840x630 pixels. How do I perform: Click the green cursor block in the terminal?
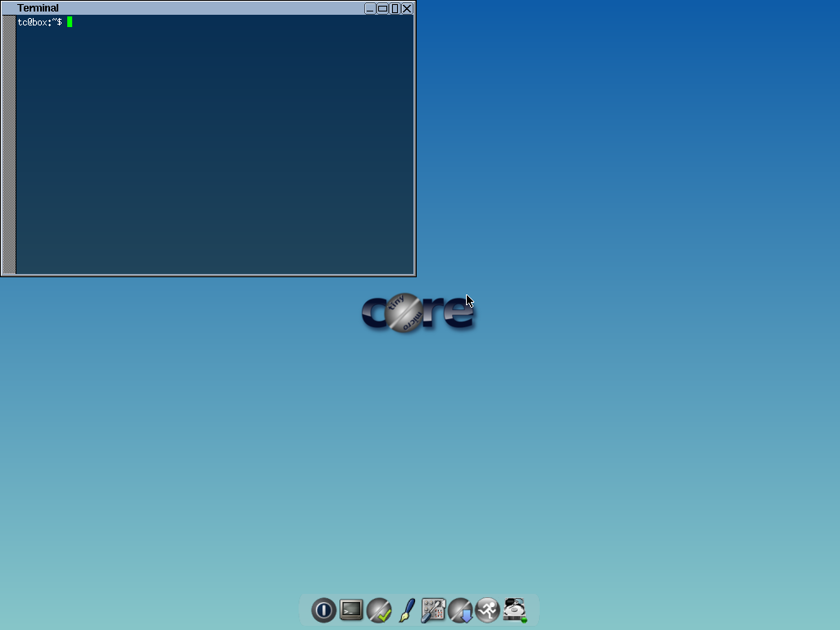pos(69,22)
